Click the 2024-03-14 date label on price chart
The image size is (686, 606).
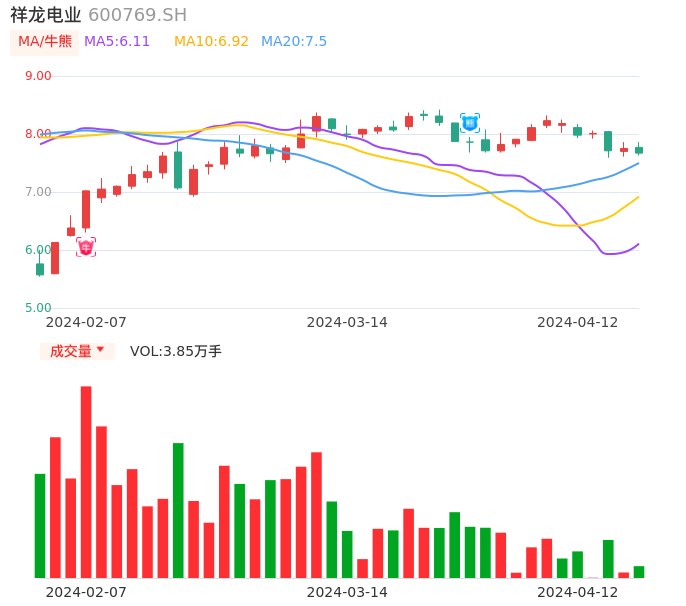tap(347, 322)
